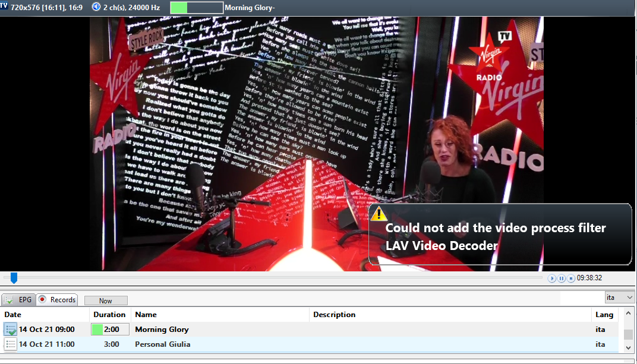This screenshot has height=364, width=637.
Task: Switch to the EPG tab
Action: 18,300
